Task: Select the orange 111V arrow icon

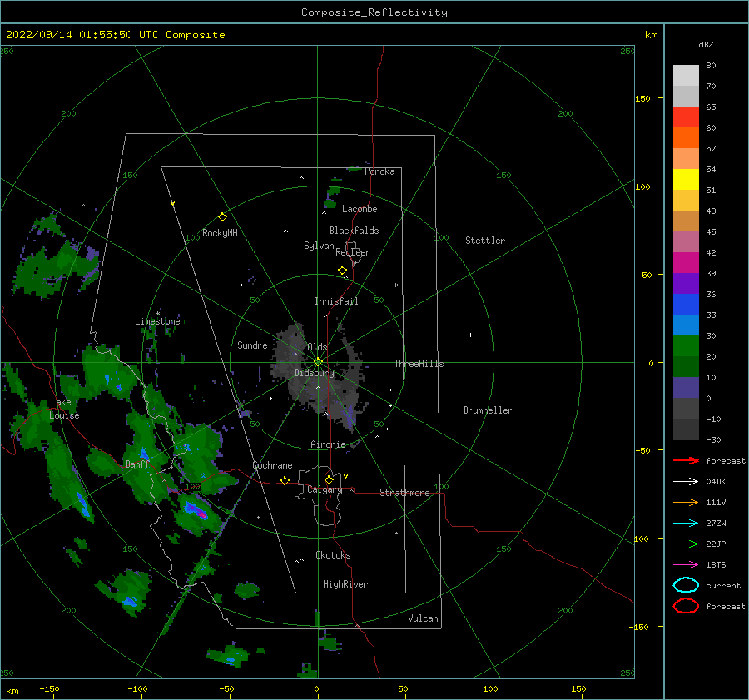Action: pos(686,502)
